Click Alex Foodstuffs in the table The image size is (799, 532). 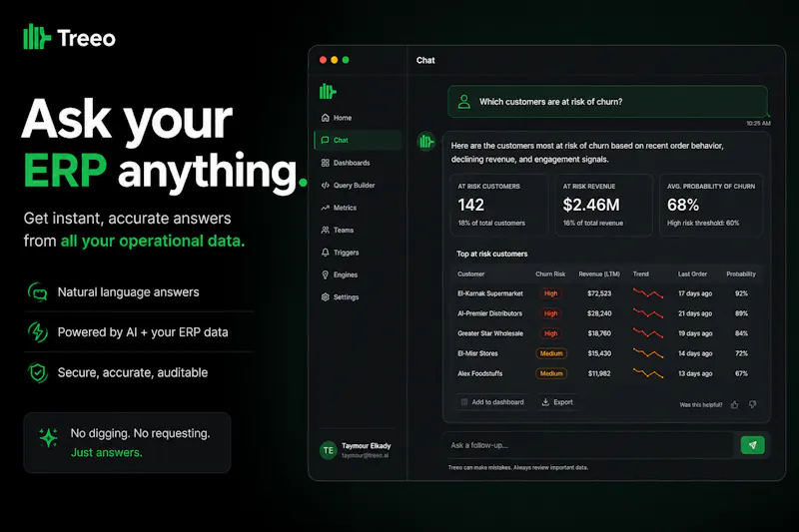(x=479, y=373)
